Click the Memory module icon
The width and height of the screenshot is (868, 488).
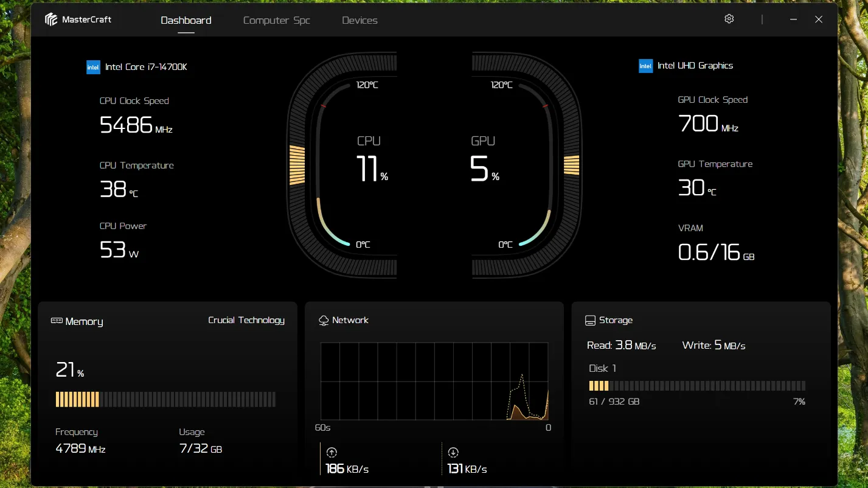coord(57,321)
